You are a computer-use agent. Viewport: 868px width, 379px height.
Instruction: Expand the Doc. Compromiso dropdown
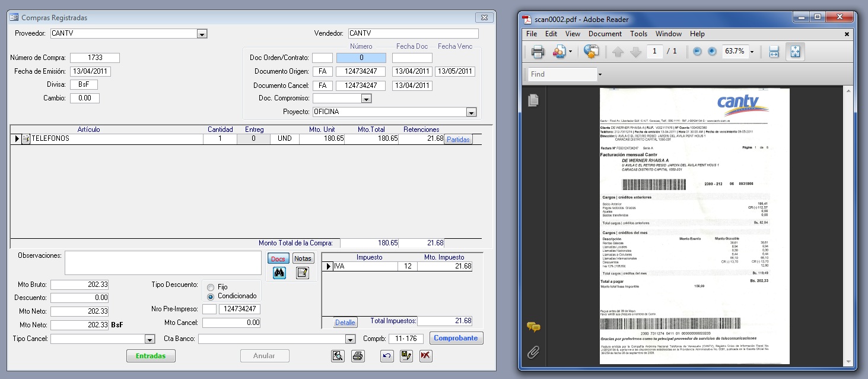coord(366,99)
